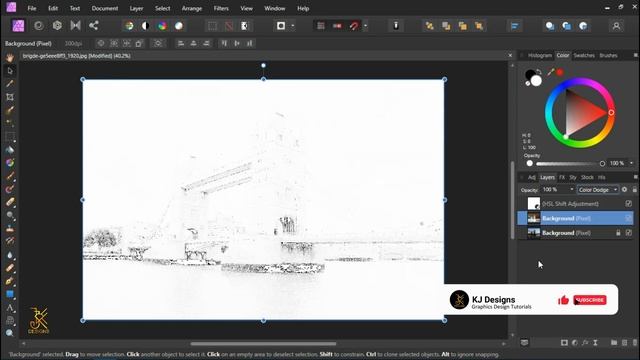Switch to the FX tab

pos(562,177)
